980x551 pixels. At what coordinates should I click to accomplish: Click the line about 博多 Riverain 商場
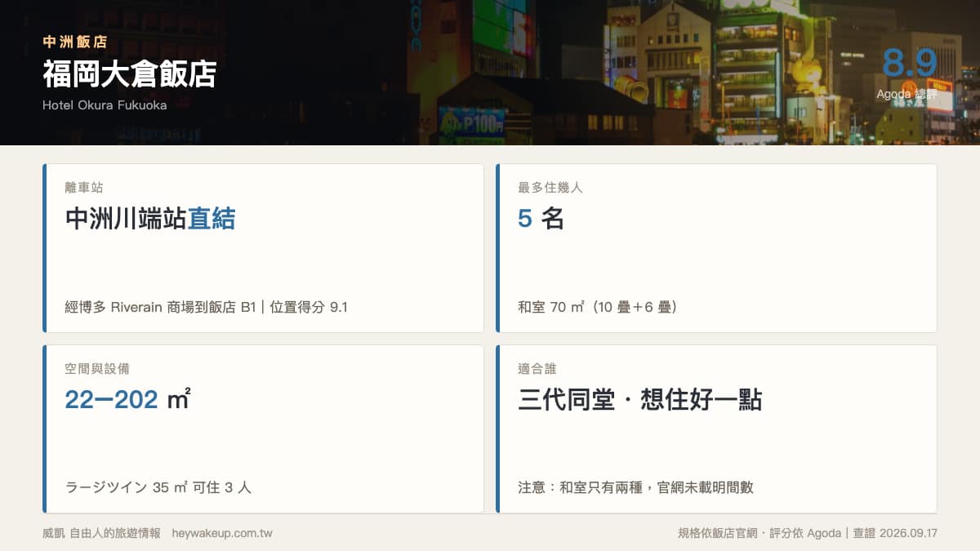tap(207, 308)
